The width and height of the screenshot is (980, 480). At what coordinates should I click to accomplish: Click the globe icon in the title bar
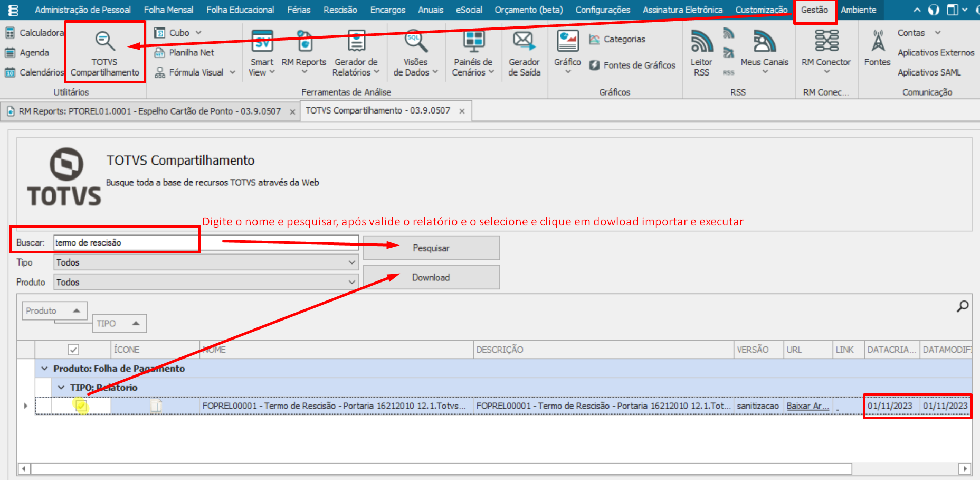pos(934,10)
